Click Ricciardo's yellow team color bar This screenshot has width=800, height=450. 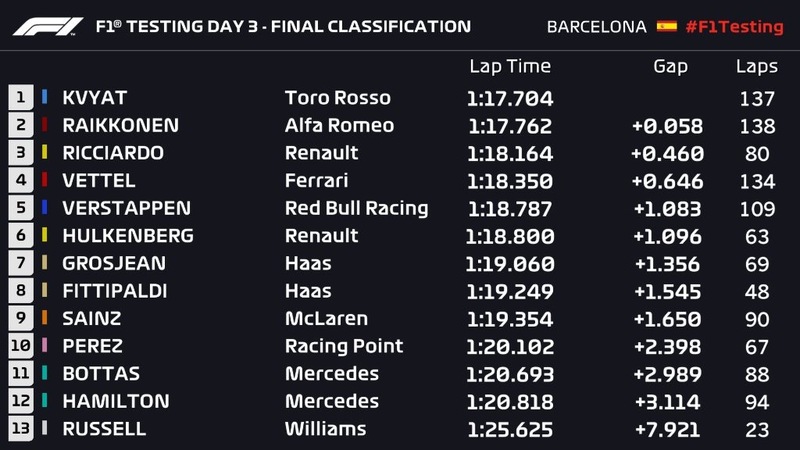tap(45, 153)
